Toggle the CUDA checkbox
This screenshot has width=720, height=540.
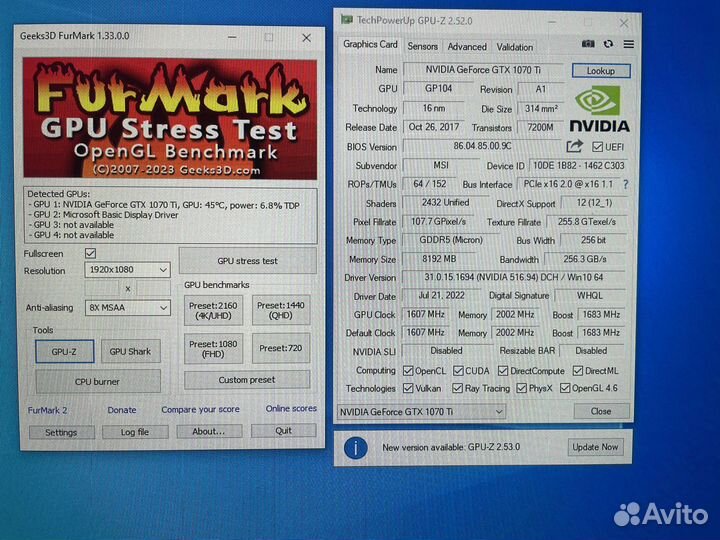(458, 371)
